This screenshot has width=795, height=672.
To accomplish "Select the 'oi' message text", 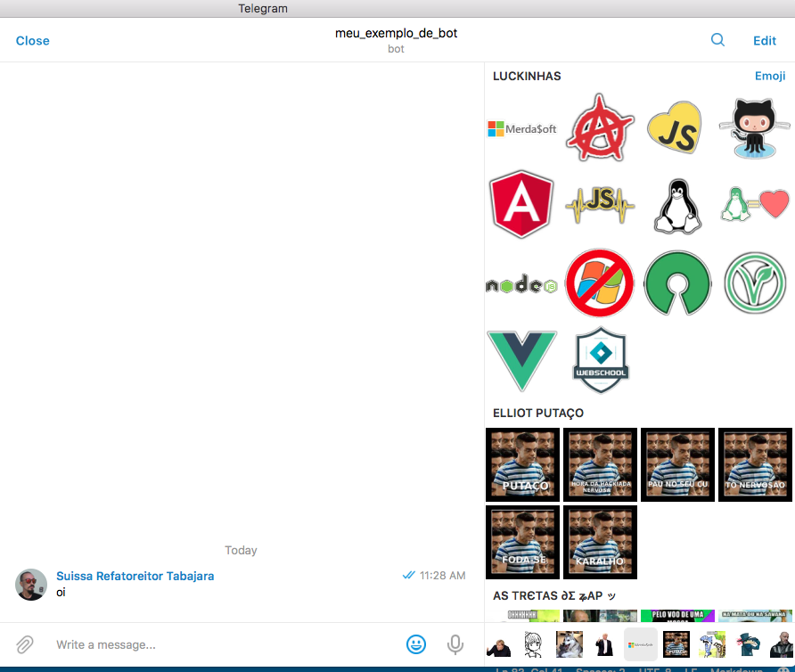I will click(61, 593).
